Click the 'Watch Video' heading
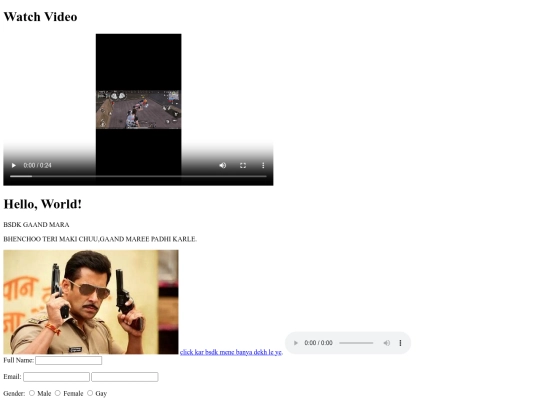Image resolution: width=540 pixels, height=405 pixels. tap(40, 17)
